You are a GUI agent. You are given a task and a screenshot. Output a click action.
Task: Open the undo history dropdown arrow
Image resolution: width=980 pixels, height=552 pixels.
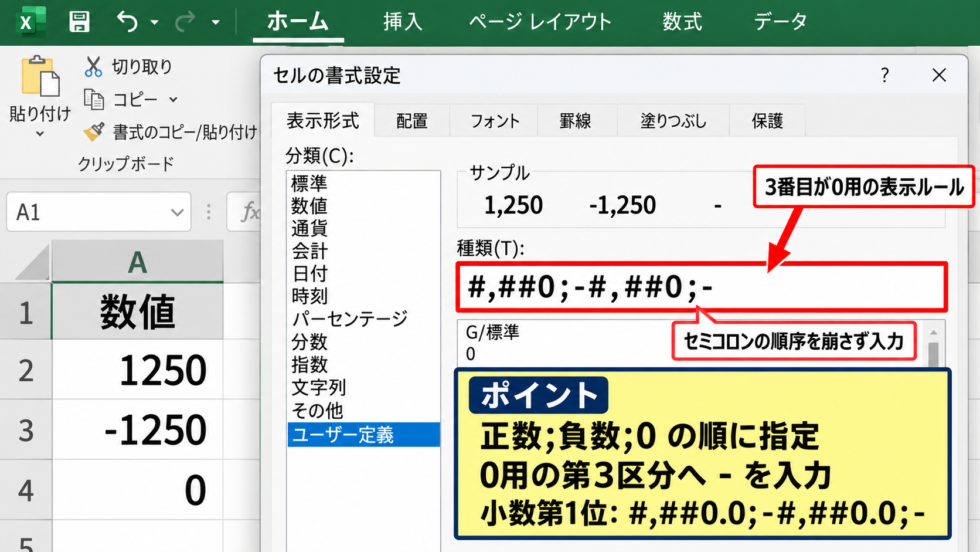click(x=155, y=22)
